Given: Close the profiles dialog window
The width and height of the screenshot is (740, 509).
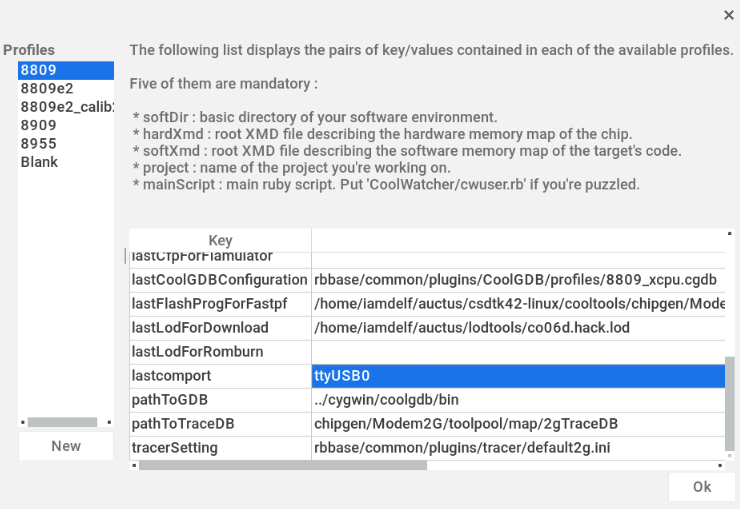Looking at the screenshot, I should click(x=728, y=15).
